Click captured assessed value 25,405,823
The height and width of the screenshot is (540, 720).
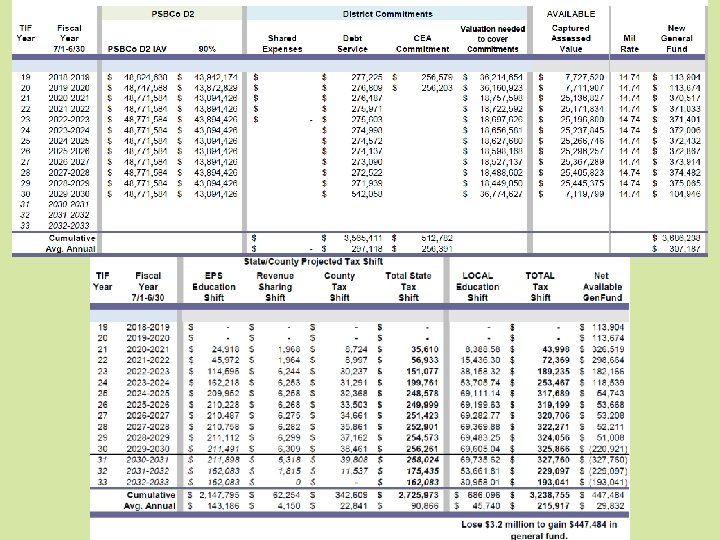point(582,173)
